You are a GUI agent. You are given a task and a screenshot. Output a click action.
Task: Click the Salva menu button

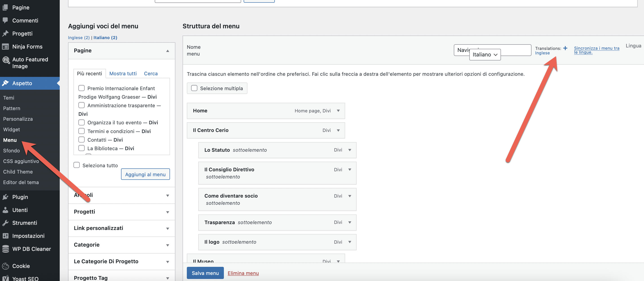tap(205, 273)
